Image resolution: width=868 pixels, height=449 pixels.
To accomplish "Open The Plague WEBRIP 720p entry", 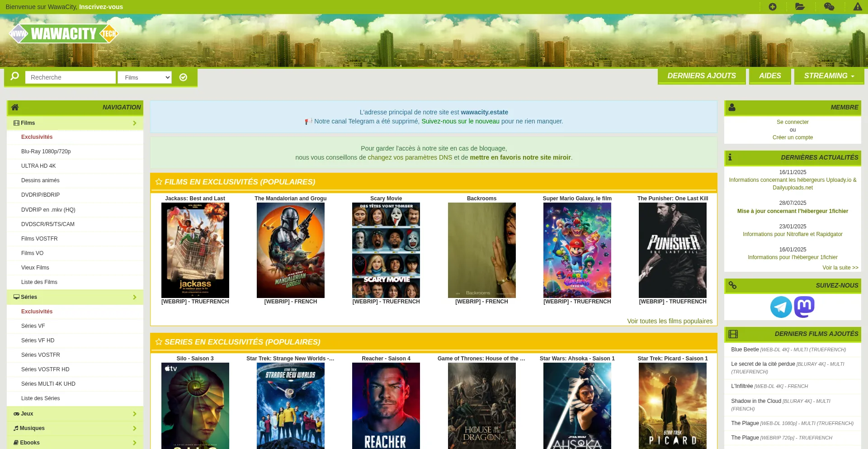I will [782, 438].
